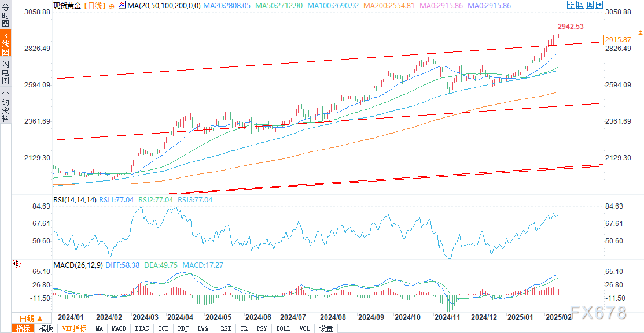Select the KDJ indicator button
This screenshot has width=644, height=333.
[183, 328]
